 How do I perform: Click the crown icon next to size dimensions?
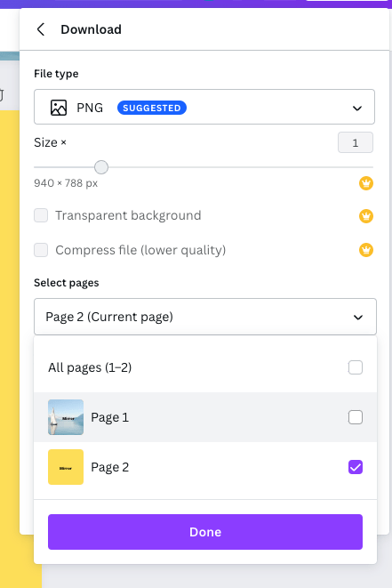(365, 183)
